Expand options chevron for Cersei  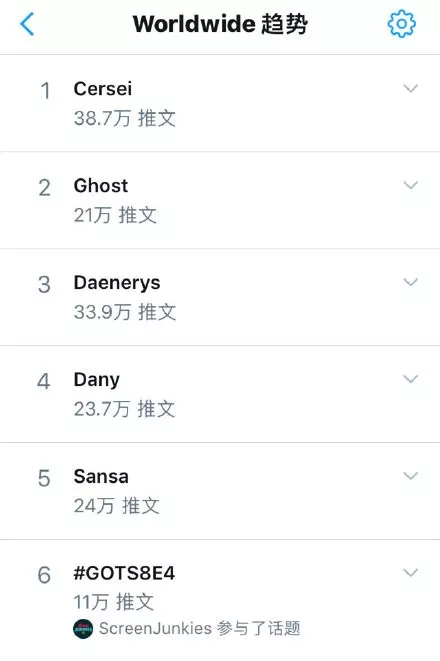(410, 88)
